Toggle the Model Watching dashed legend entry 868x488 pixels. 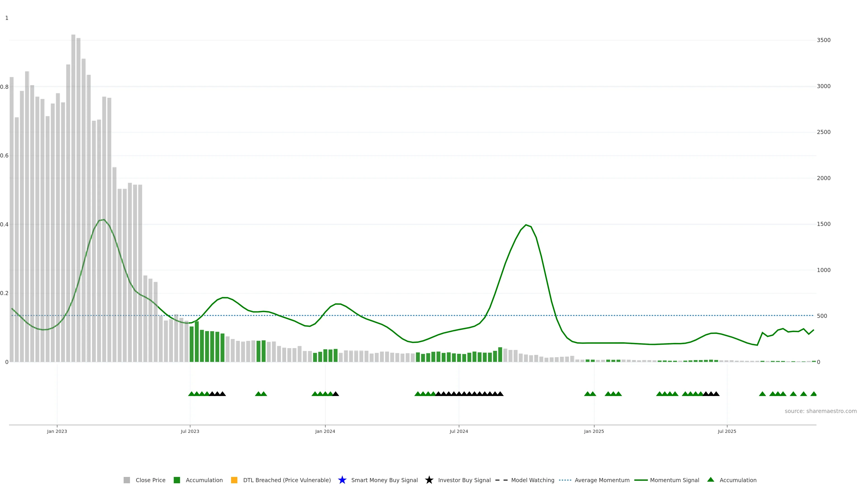(501, 480)
